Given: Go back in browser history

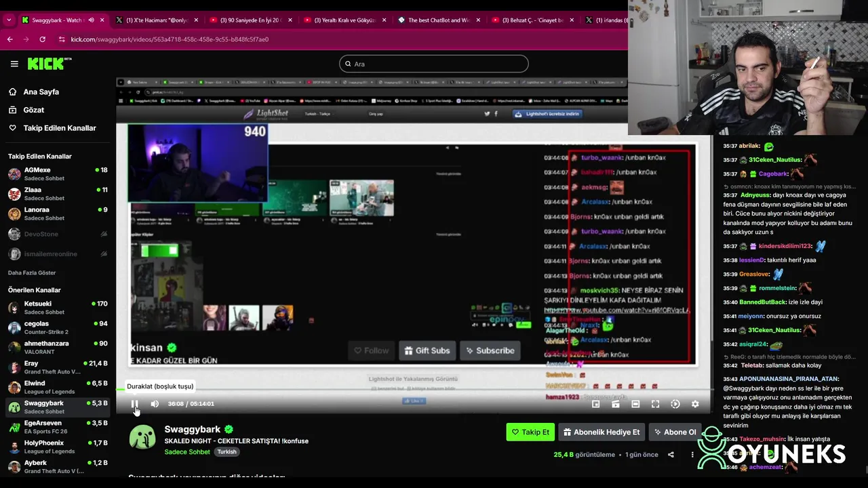Looking at the screenshot, I should (x=9, y=39).
